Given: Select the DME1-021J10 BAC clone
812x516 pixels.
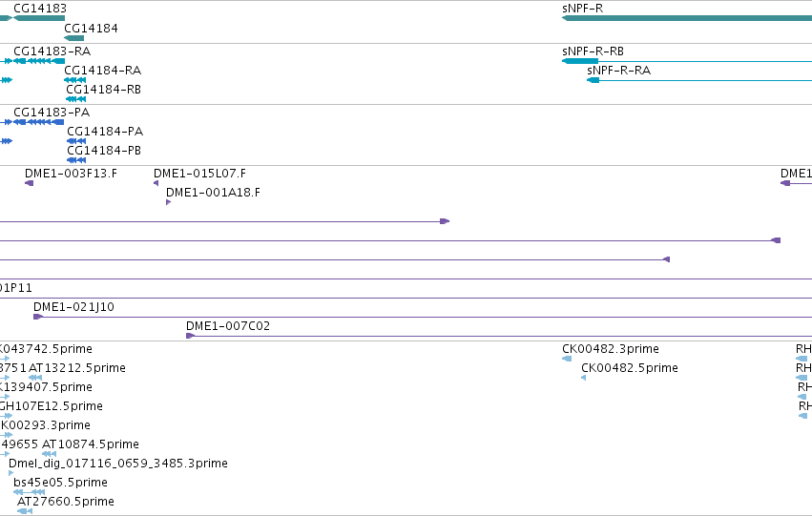Looking at the screenshot, I should click(423, 317).
